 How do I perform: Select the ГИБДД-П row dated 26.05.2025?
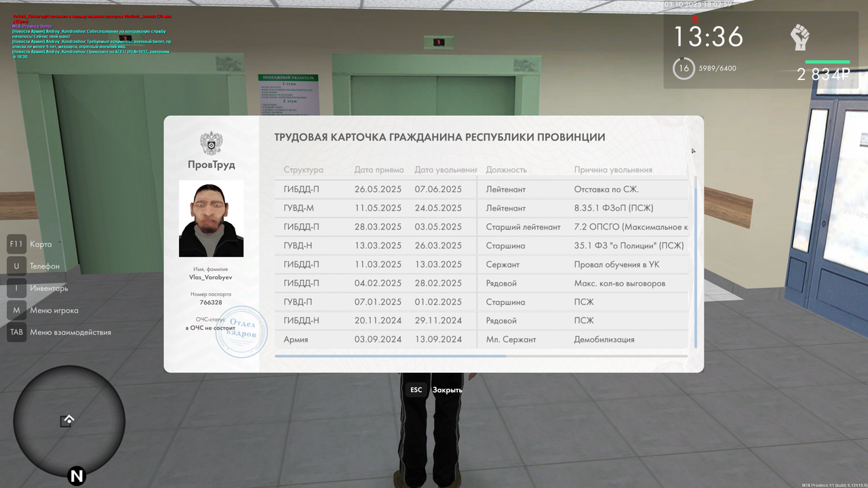pyautogui.click(x=481, y=189)
